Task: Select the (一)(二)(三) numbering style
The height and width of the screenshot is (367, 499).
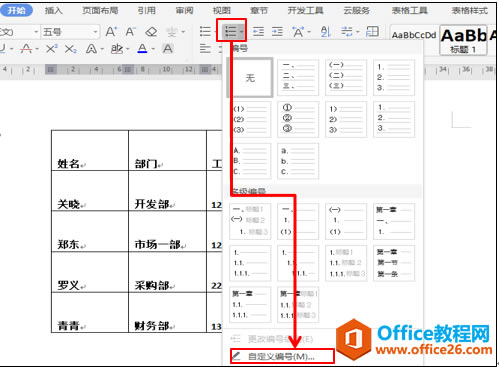Action: (346, 78)
